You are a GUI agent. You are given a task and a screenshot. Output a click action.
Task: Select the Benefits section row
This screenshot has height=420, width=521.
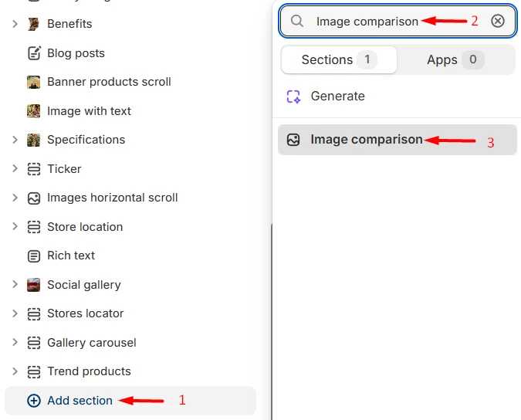69,24
